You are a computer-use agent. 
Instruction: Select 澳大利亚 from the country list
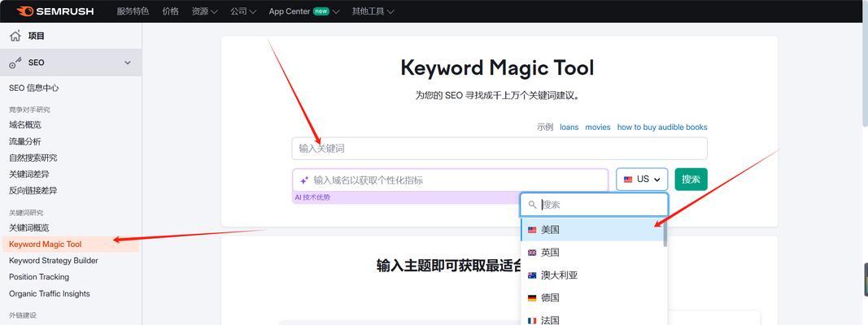pyautogui.click(x=592, y=275)
